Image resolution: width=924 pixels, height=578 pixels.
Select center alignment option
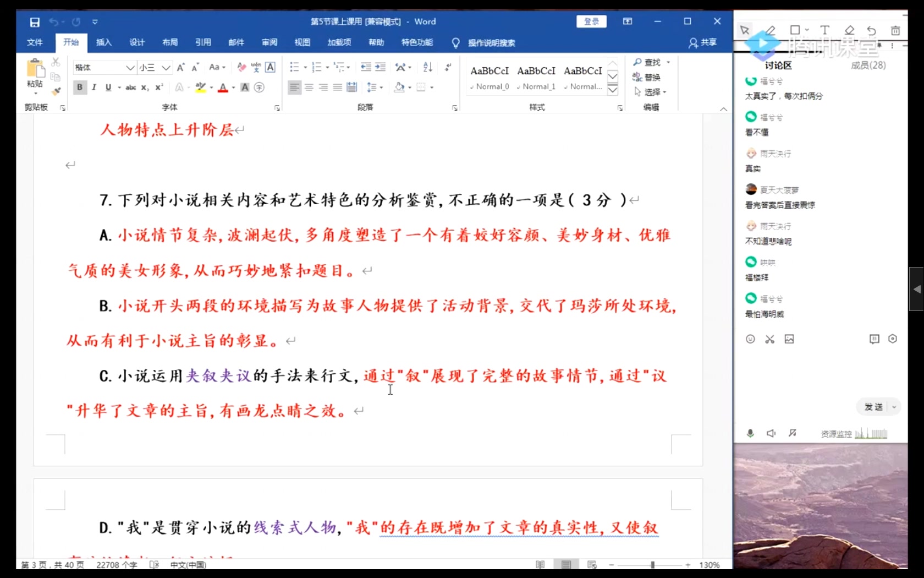click(x=309, y=87)
